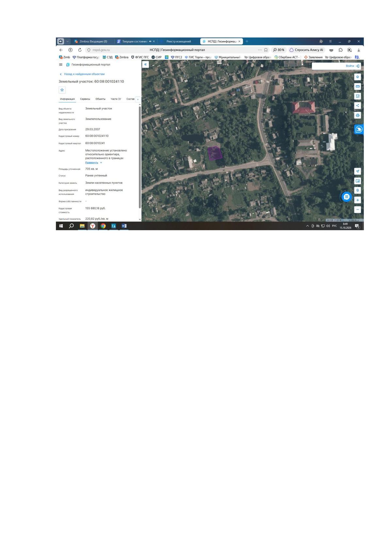392x555 pixels.
Task: Click the 80% page zoom indicator
Action: (279, 50)
